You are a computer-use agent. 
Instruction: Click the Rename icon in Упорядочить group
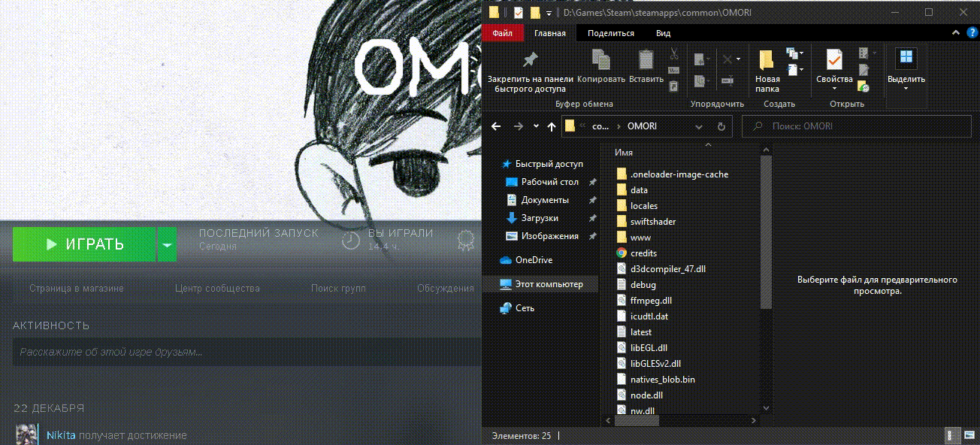click(x=727, y=80)
